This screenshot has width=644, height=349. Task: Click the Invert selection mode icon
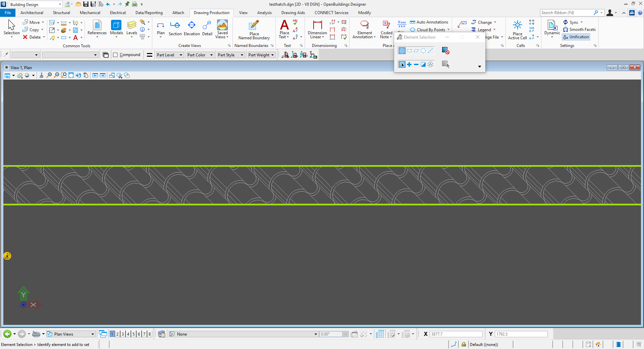pyautogui.click(x=423, y=64)
